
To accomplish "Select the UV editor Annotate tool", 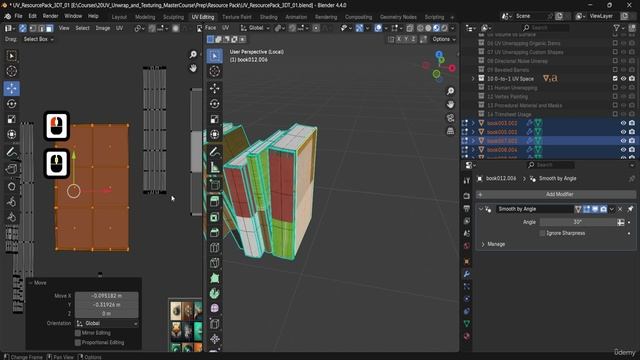I will [11, 152].
